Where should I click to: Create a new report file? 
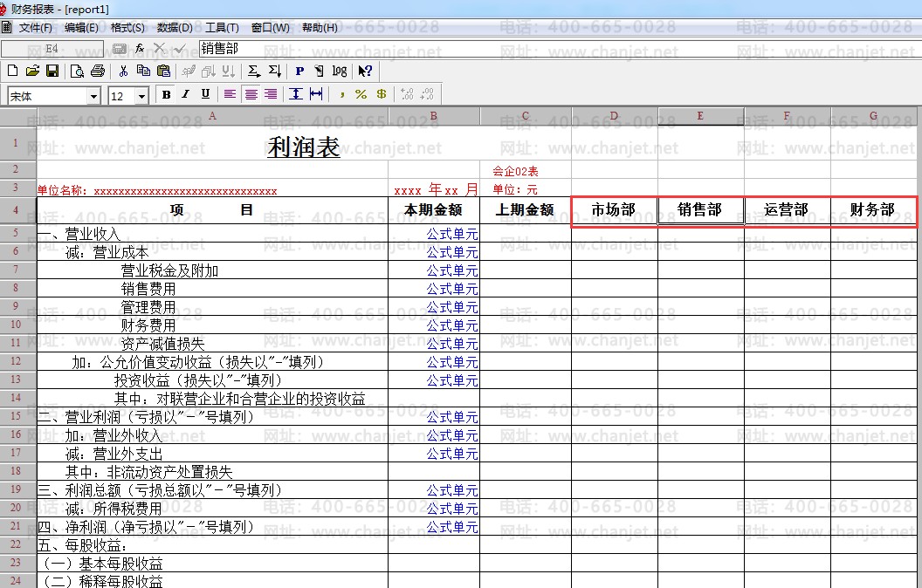coord(12,71)
